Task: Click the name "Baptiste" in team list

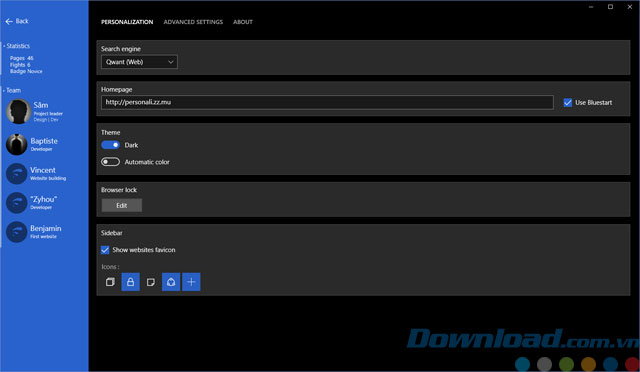Action: coord(44,141)
